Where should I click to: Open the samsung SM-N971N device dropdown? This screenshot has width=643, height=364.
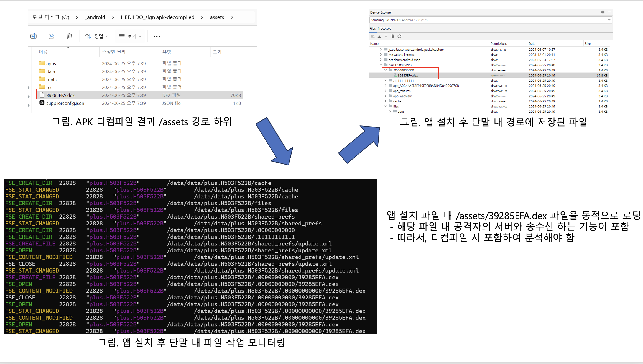609,20
